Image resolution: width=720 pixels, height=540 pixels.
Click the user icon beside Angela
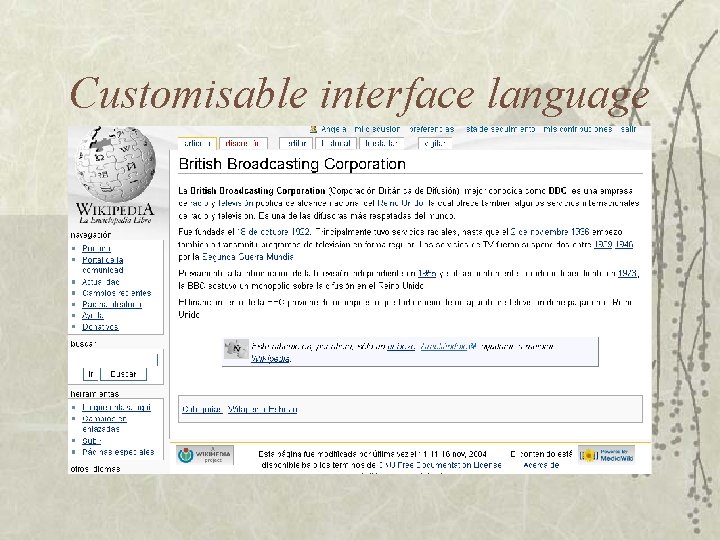pyautogui.click(x=314, y=129)
